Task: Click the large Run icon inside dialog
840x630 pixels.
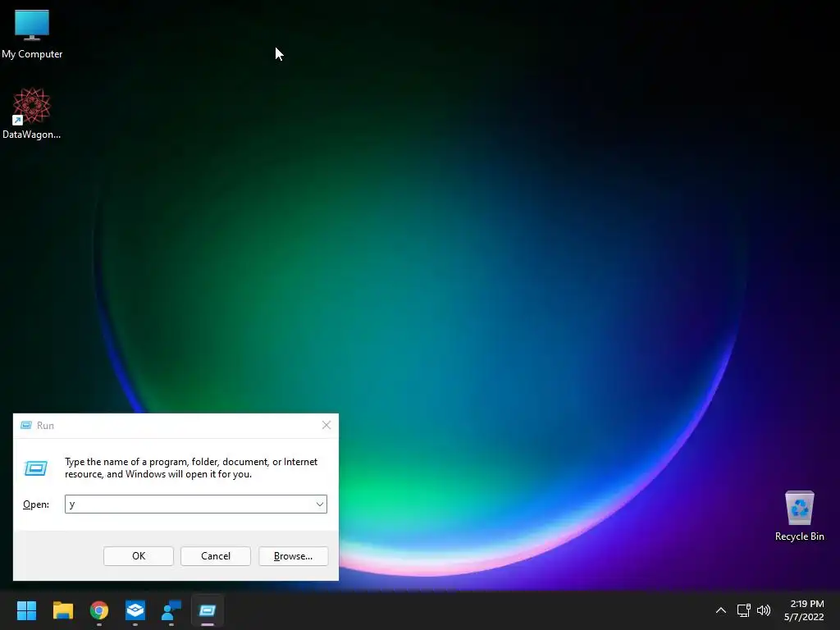Action: pyautogui.click(x=36, y=468)
